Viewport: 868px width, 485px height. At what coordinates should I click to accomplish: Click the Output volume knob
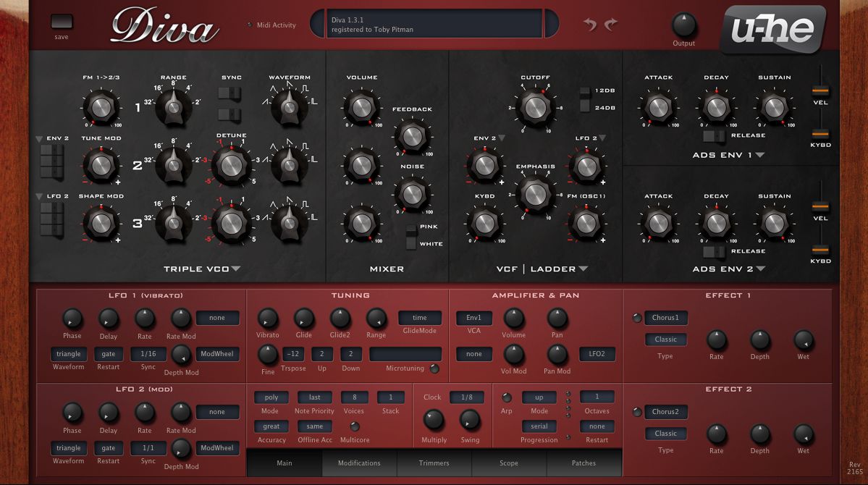683,25
